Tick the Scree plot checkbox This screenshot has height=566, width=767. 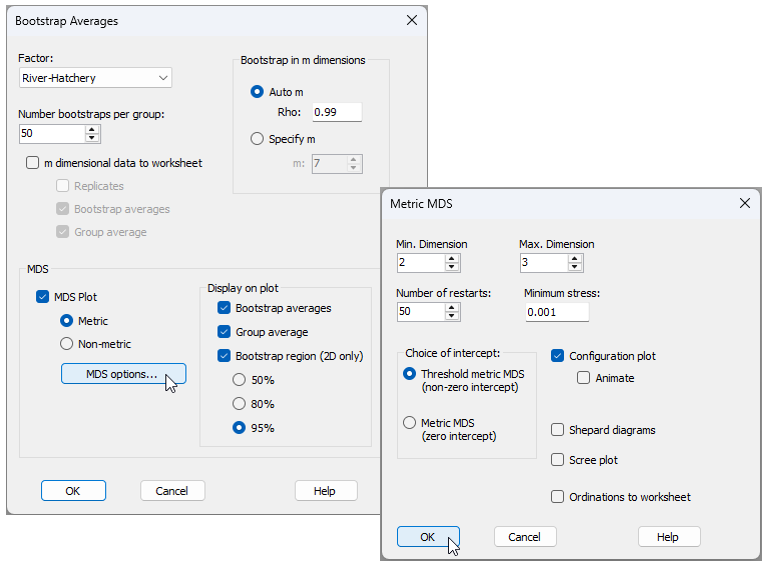click(x=558, y=460)
